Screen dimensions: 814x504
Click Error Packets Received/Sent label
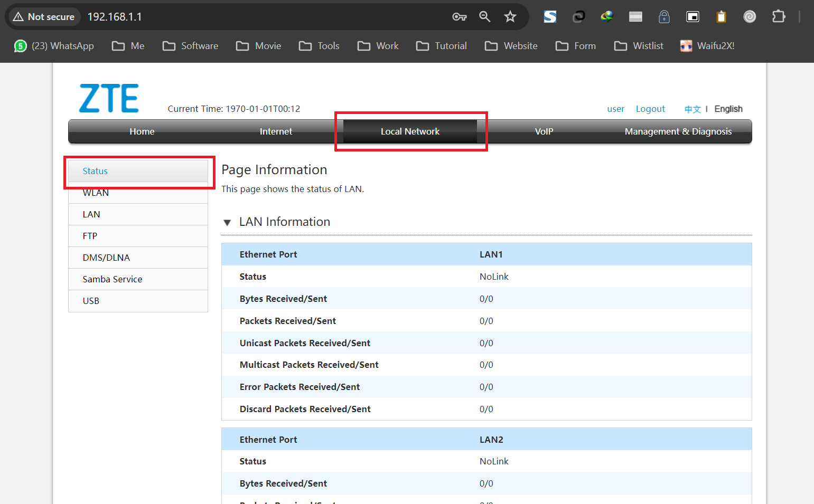(x=300, y=387)
